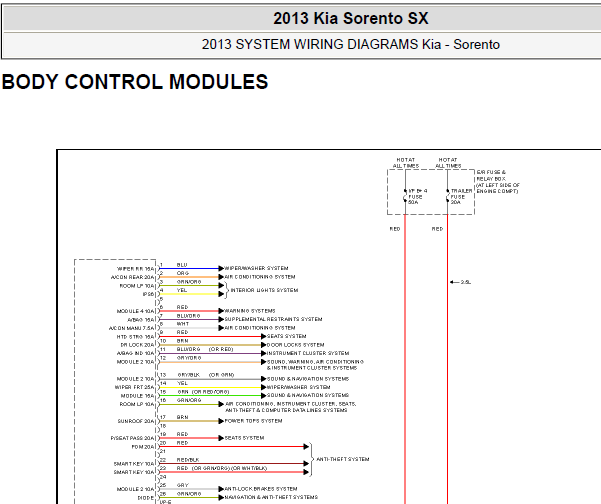Screen dimensions: 601x504
Task: Click 'POWER TOPS SYSTEM' destination text
Action: tap(253, 421)
